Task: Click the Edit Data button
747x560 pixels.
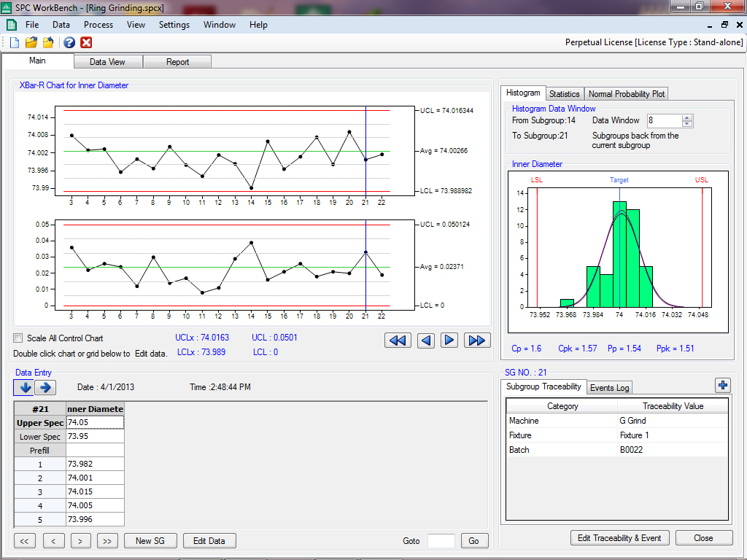Action: click(209, 541)
